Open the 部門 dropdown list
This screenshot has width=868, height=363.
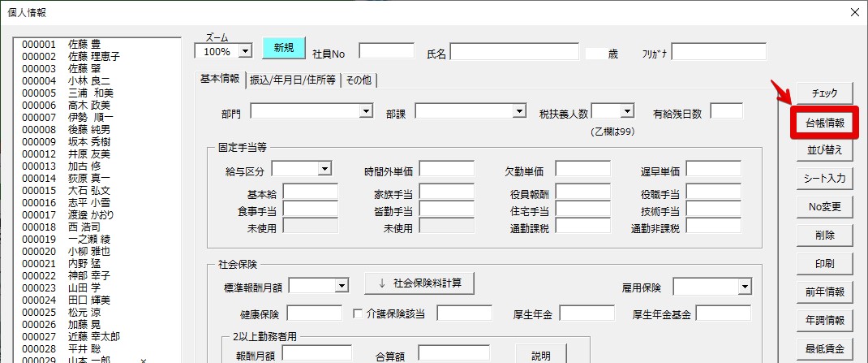pos(365,111)
